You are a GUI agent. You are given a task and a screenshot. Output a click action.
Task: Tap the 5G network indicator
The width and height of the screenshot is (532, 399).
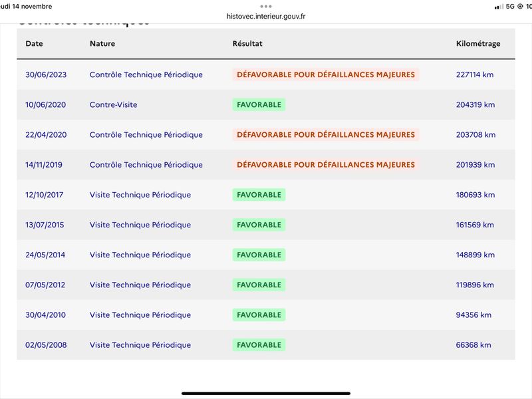[x=510, y=7]
